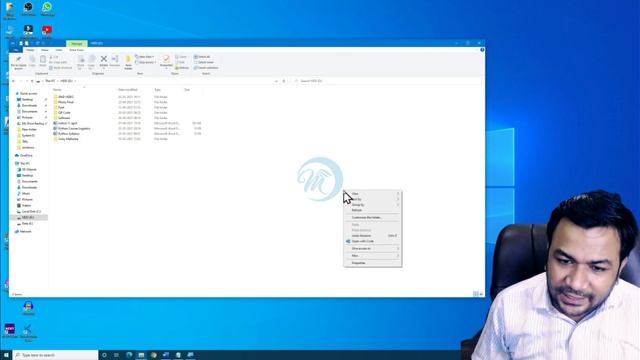Open the Sort by submenu
The width and height of the screenshot is (640, 360).
tap(373, 199)
